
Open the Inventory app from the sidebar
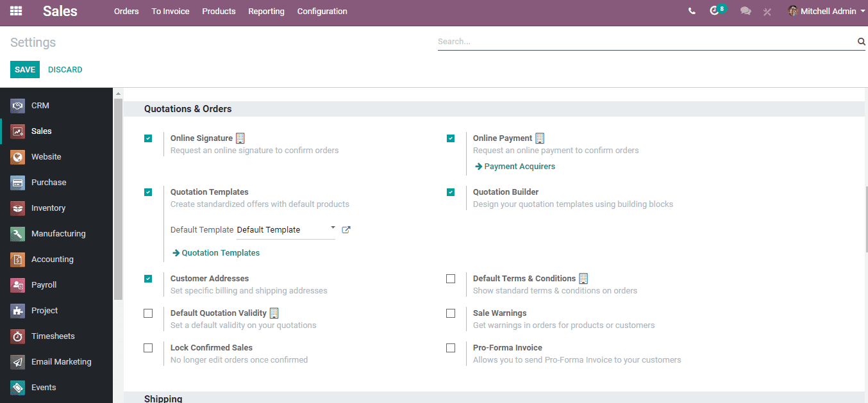click(x=48, y=208)
